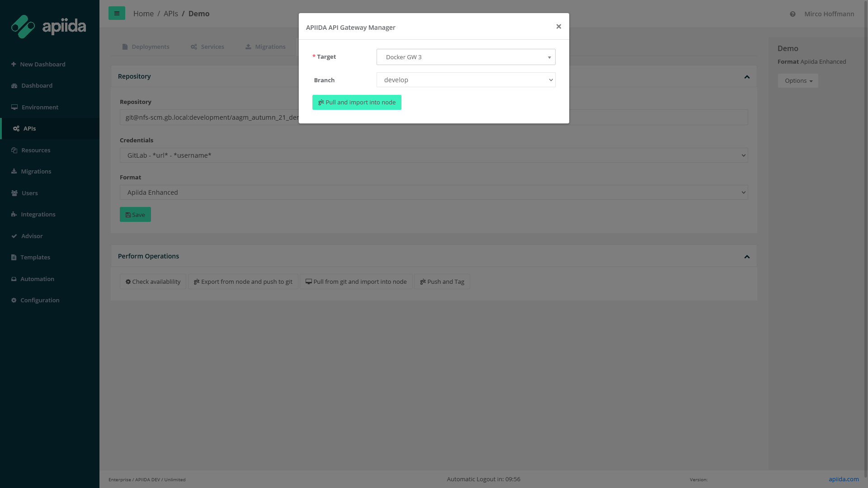Go to Dashboard in sidebar

pyautogui.click(x=50, y=85)
